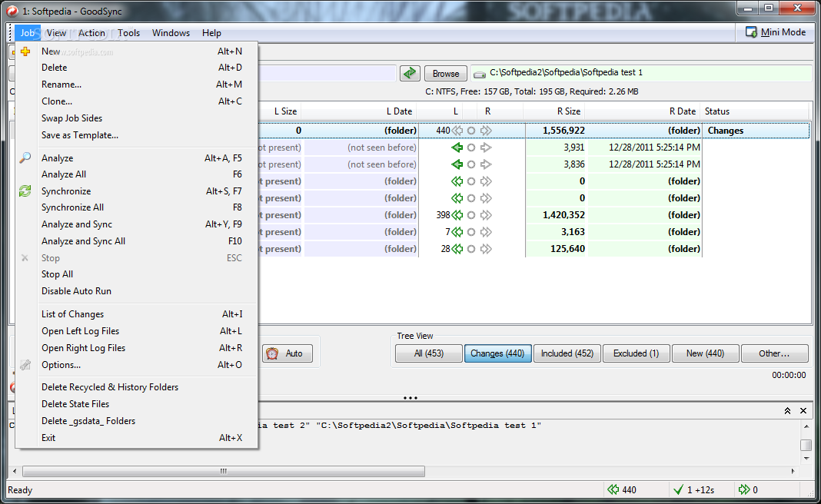
Task: Click Excluded (1) filter button
Action: (637, 353)
